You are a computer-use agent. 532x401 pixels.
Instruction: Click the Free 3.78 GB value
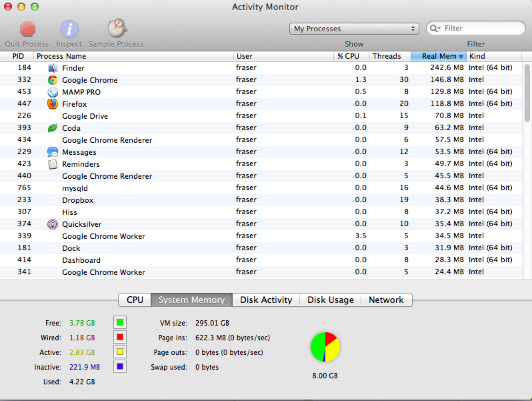(82, 323)
